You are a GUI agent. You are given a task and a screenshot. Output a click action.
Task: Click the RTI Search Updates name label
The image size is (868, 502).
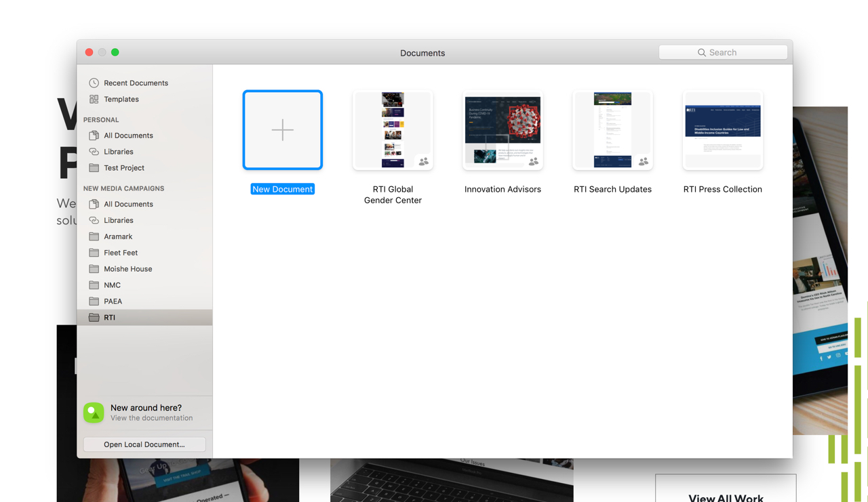[612, 189]
